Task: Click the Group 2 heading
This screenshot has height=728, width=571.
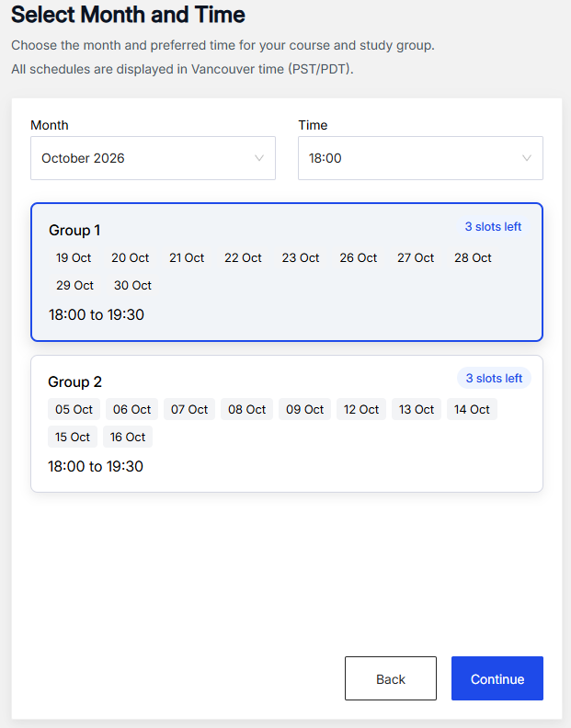Action: pyautogui.click(x=74, y=382)
